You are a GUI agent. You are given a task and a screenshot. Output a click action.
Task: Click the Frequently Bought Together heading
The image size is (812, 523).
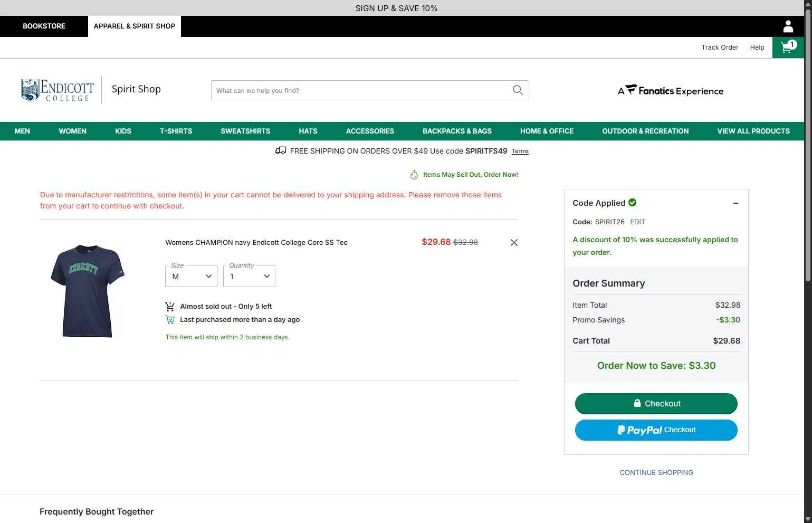(x=97, y=512)
